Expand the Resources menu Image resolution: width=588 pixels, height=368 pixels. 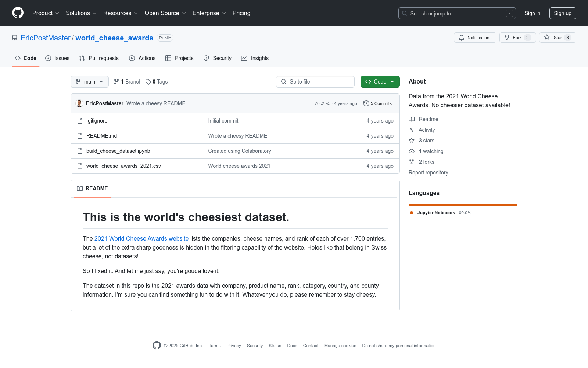121,13
